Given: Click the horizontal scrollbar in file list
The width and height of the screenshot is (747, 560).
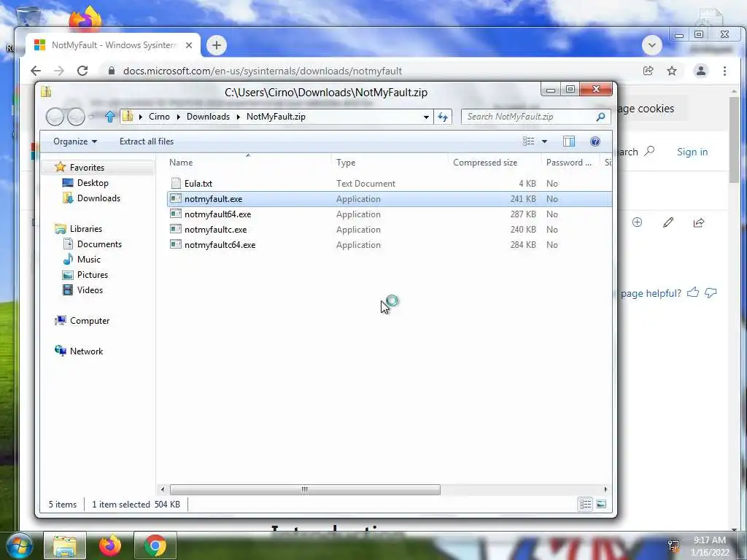Looking at the screenshot, I should pos(305,489).
